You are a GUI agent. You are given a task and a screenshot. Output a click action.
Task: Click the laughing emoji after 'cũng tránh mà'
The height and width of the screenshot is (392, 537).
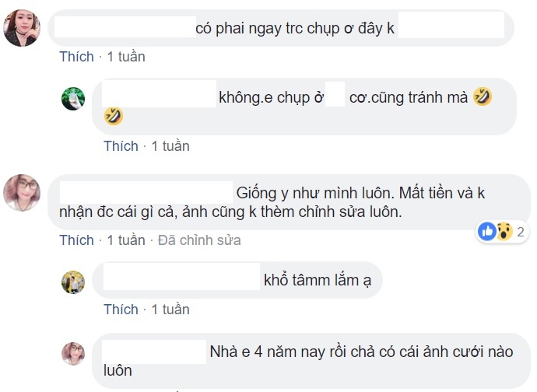point(483,97)
